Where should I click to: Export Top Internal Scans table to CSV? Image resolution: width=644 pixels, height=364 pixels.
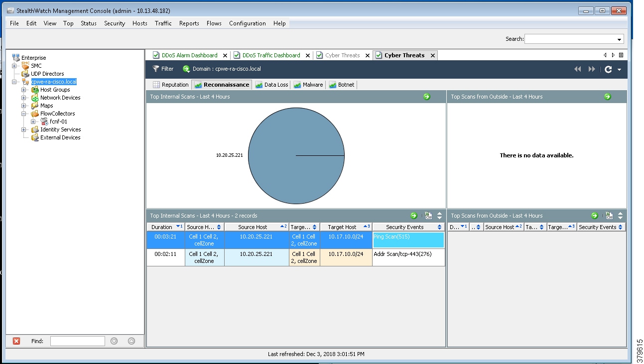[428, 216]
